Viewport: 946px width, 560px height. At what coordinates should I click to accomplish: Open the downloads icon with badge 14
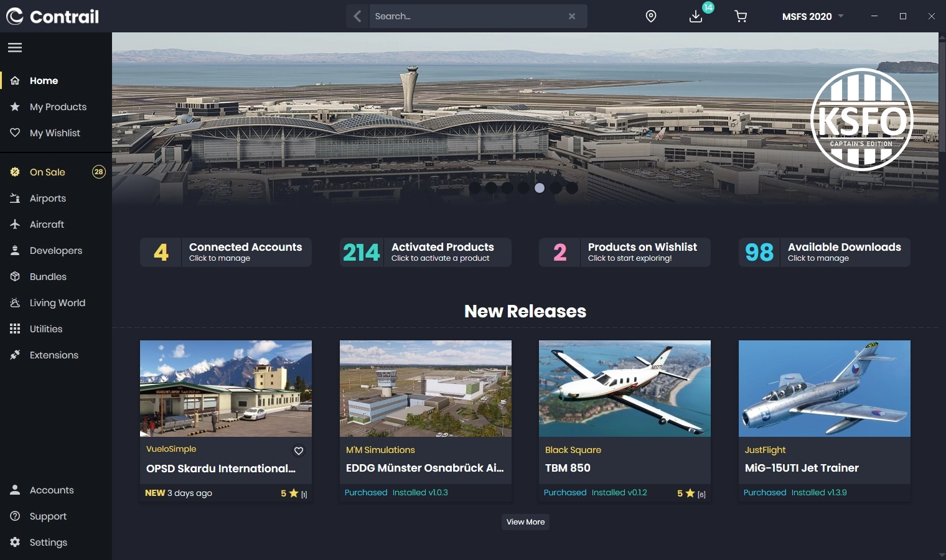(696, 16)
